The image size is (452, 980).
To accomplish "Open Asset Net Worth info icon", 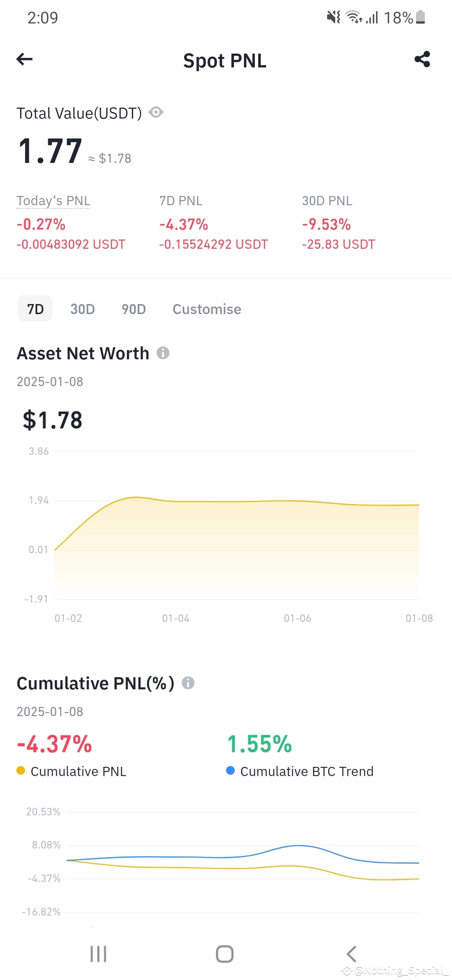I will point(163,353).
